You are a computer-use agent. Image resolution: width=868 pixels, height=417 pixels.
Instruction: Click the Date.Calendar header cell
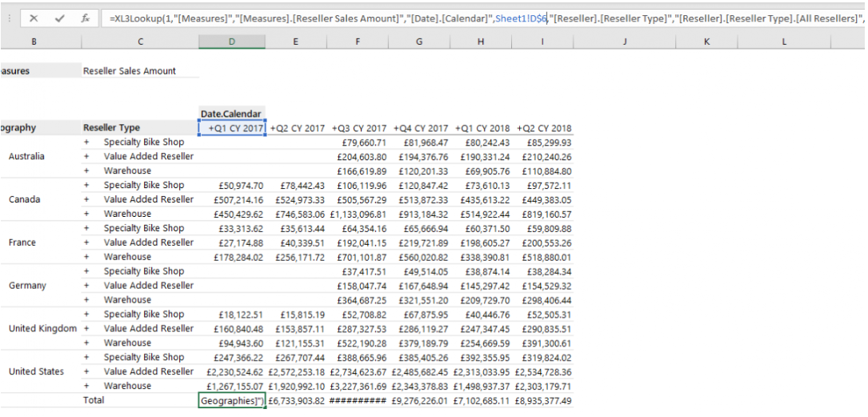(232, 114)
